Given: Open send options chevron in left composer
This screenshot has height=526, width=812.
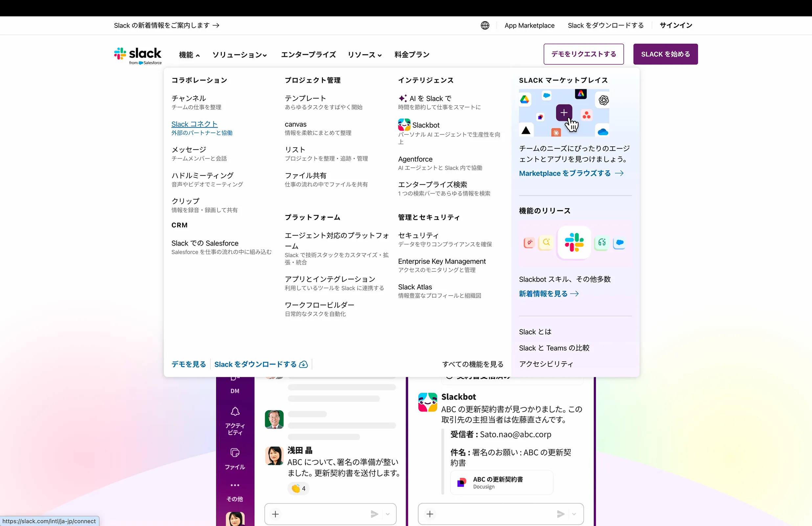Looking at the screenshot, I should [388, 514].
